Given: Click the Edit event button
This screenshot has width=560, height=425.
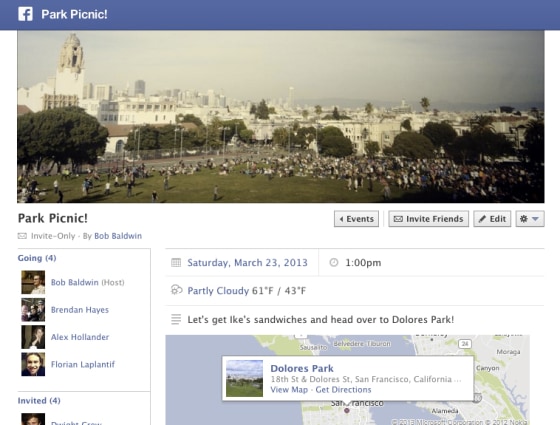Looking at the screenshot, I should (492, 219).
